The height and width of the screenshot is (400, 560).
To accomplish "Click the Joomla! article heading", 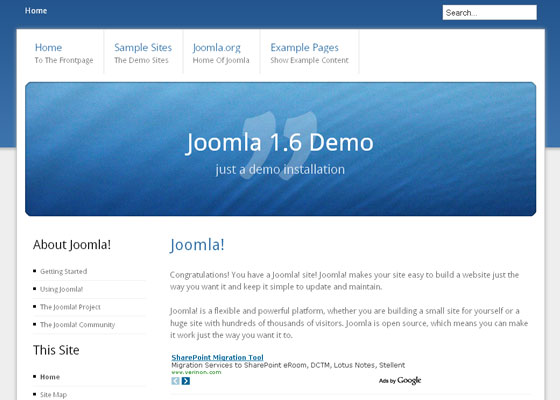I will [197, 245].
